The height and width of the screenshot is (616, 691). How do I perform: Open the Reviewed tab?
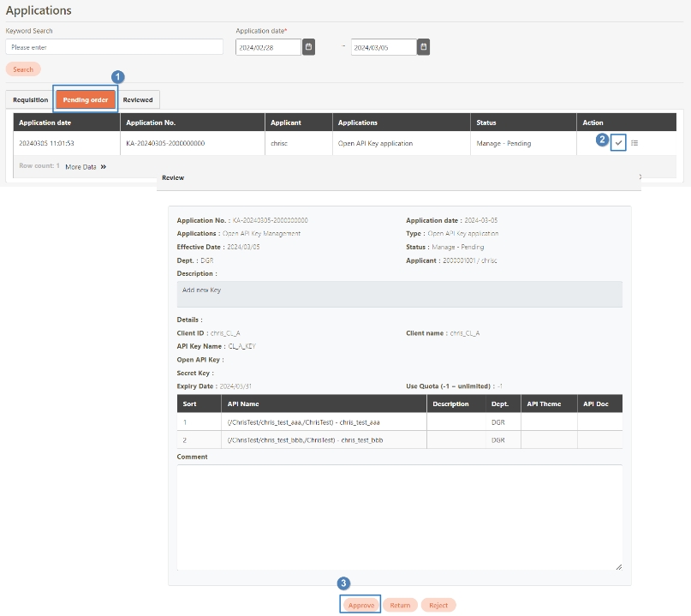click(x=138, y=100)
